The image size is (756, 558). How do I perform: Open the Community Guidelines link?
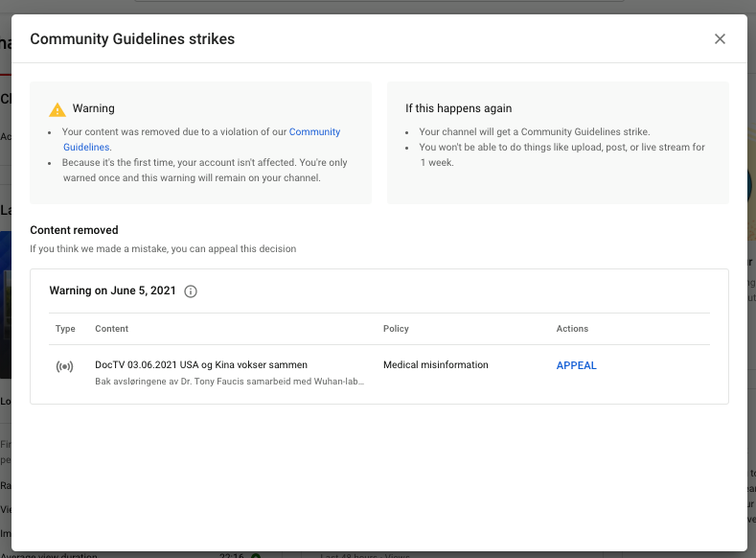click(x=314, y=131)
